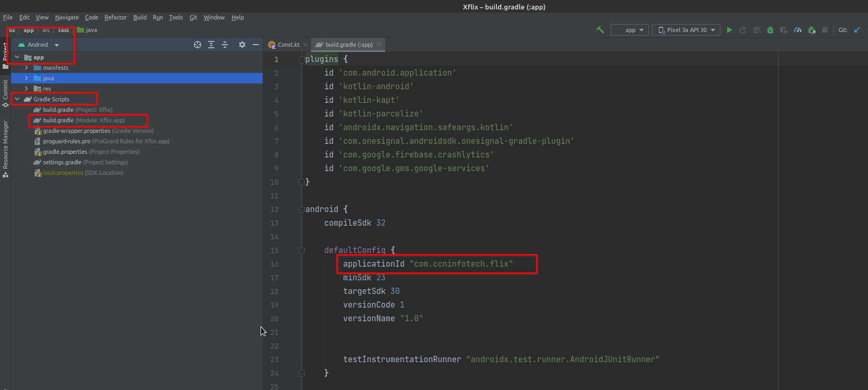Select build.gradle (Module: Xflix.app)

79,120
